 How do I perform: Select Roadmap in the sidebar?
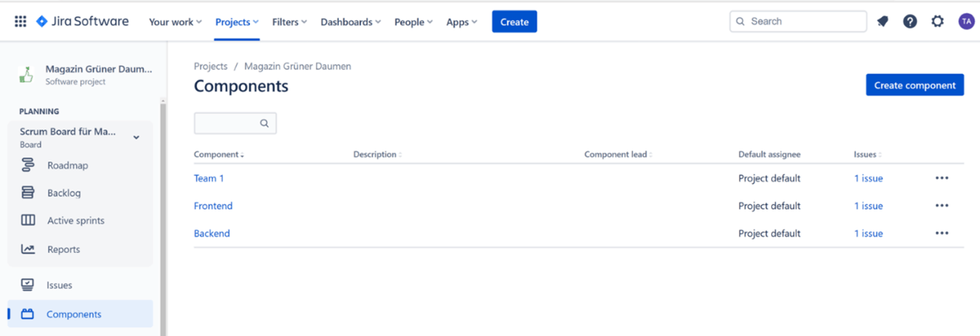point(68,166)
